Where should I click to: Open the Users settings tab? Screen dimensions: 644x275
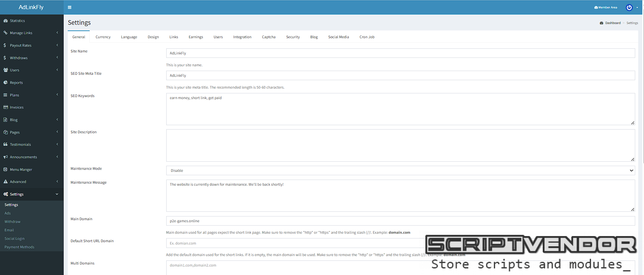pyautogui.click(x=218, y=37)
